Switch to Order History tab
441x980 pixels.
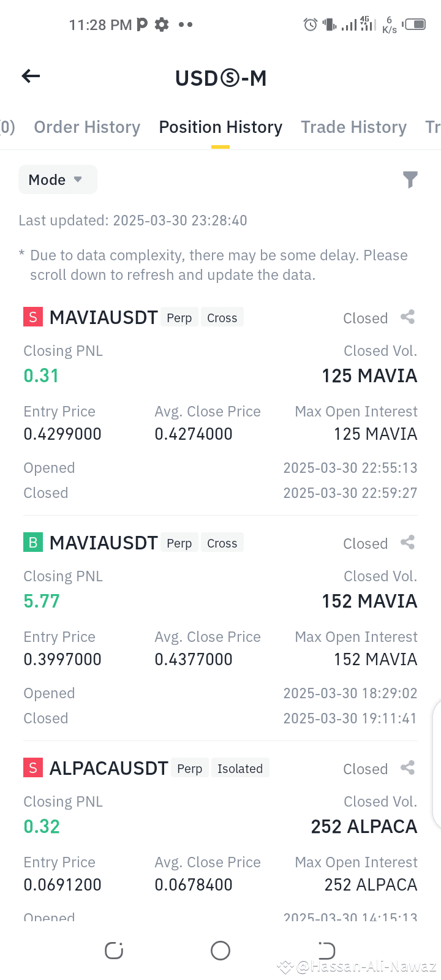(x=87, y=127)
